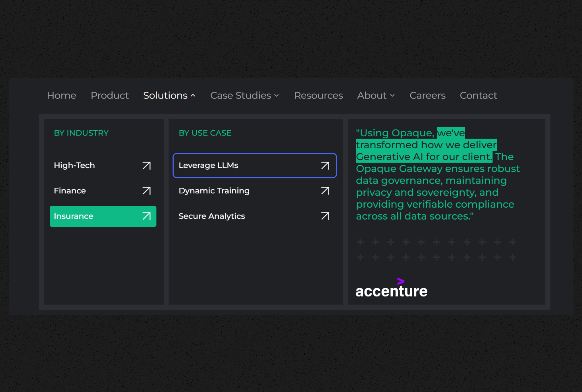Click the BY USE CASE heading
This screenshot has height=392, width=582.
tap(205, 133)
